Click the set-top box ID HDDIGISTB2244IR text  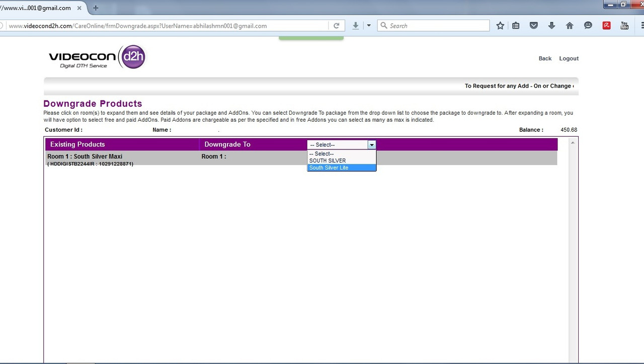pyautogui.click(x=91, y=164)
